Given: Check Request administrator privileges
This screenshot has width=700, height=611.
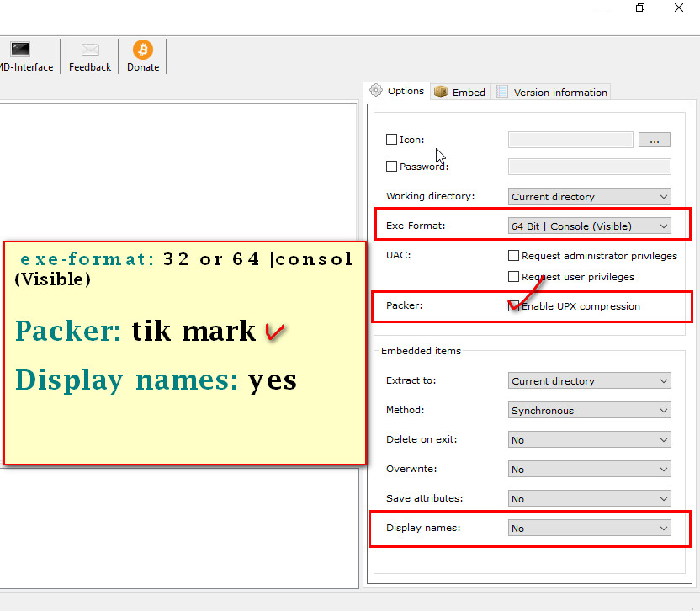Looking at the screenshot, I should point(514,256).
